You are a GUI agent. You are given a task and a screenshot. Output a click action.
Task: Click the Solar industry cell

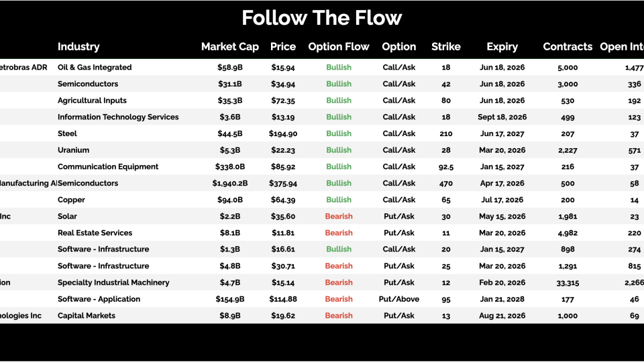click(68, 217)
